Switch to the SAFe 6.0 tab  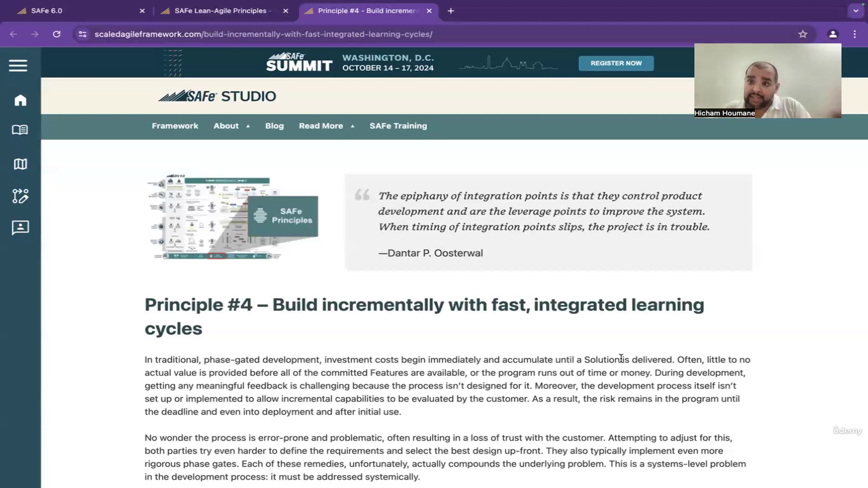click(x=47, y=10)
